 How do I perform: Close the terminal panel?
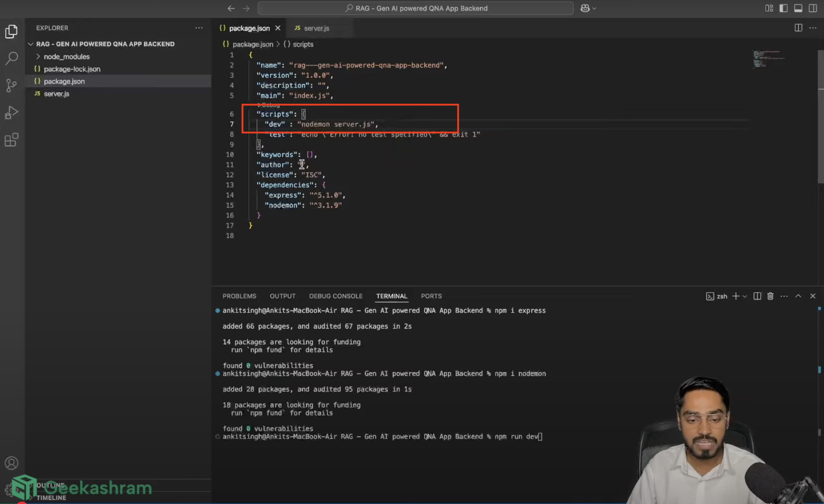pyautogui.click(x=813, y=296)
